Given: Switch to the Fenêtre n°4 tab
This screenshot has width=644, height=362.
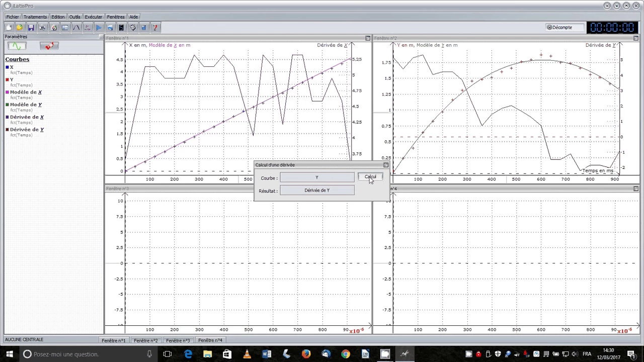Looking at the screenshot, I should 210,340.
